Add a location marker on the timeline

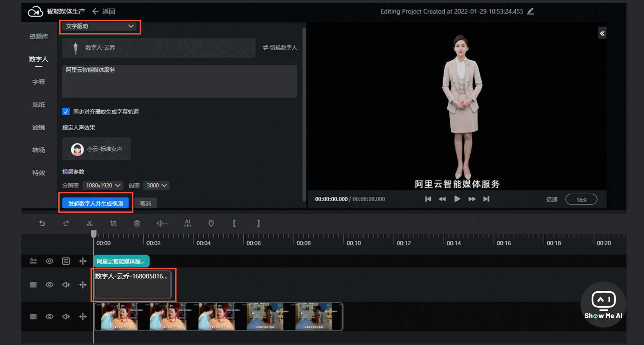tap(211, 223)
